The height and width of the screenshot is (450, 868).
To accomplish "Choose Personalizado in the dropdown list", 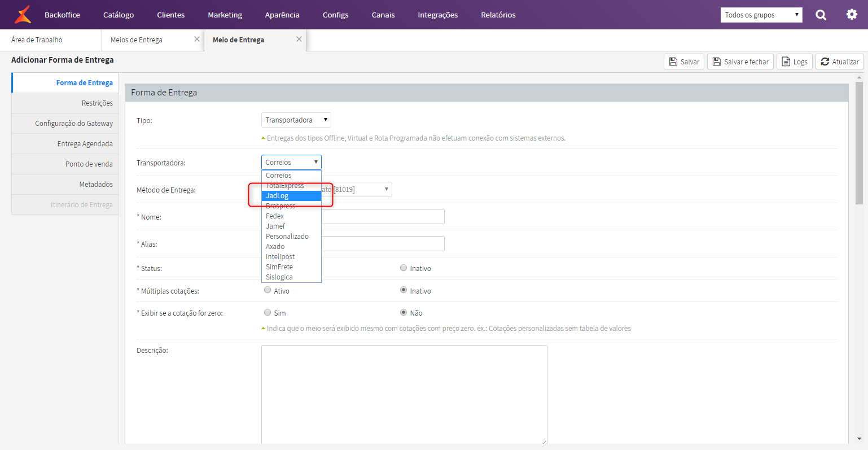I will [291, 237].
